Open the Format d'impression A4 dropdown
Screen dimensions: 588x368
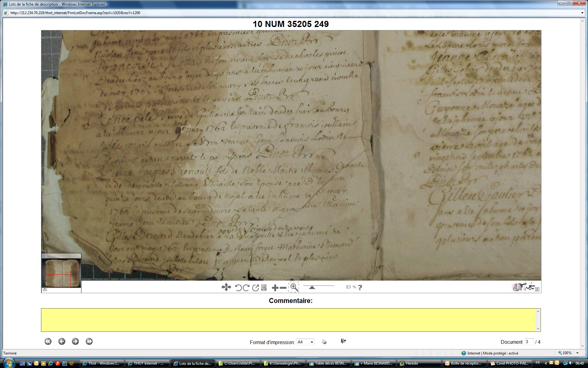point(305,342)
